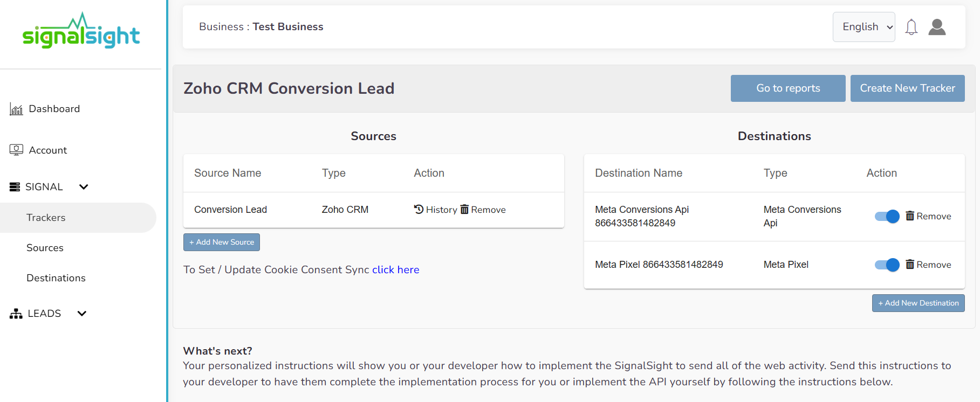
Task: Disable the Meta Pixel destination toggle
Action: click(887, 265)
